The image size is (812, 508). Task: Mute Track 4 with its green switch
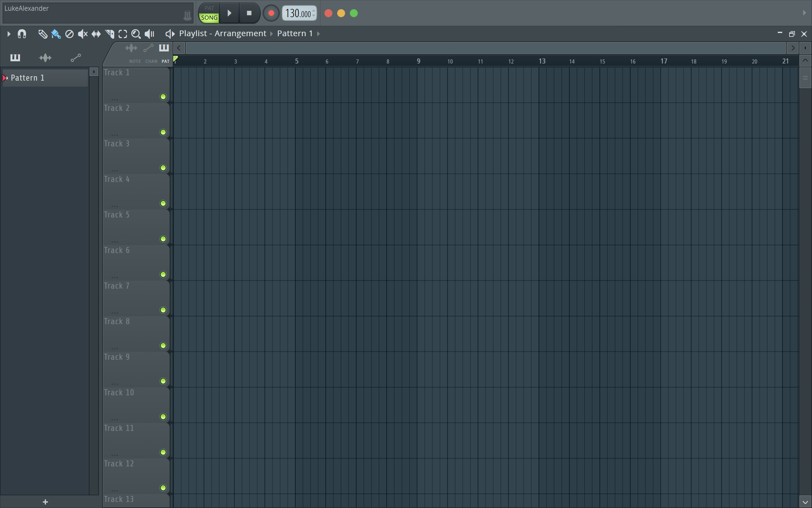pyautogui.click(x=163, y=203)
